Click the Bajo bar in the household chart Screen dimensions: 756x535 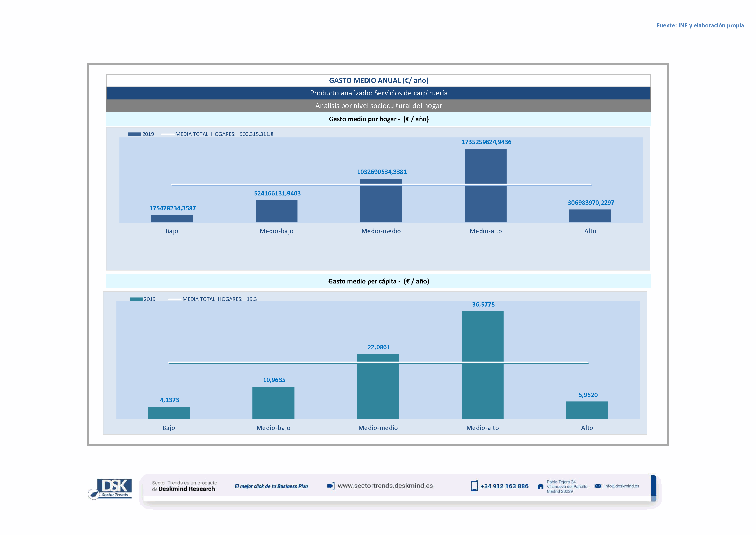(x=172, y=219)
